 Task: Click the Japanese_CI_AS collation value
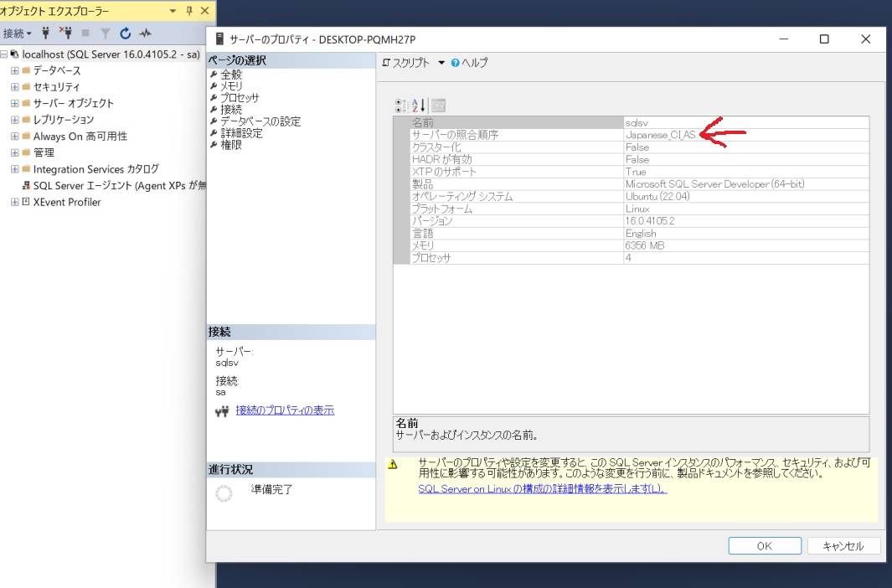(661, 135)
